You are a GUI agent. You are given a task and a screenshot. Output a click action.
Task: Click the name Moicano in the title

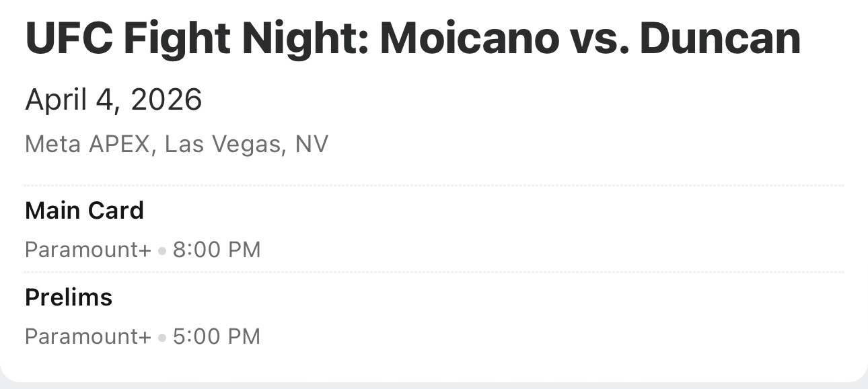pyautogui.click(x=469, y=39)
